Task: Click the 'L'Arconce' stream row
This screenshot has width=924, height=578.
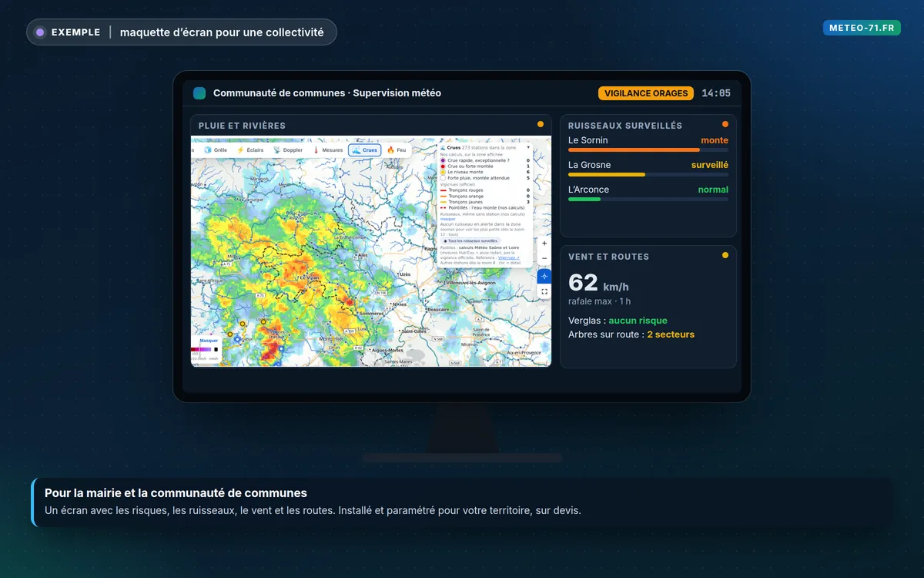Action: pos(648,193)
